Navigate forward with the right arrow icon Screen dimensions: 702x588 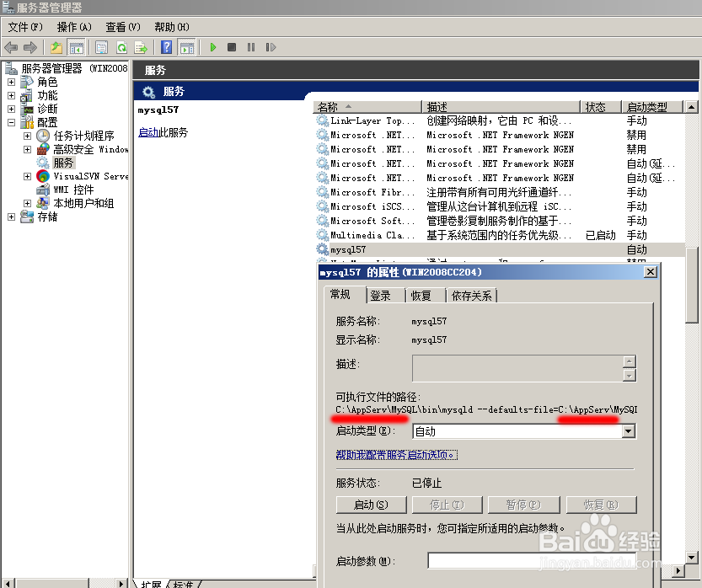29,46
